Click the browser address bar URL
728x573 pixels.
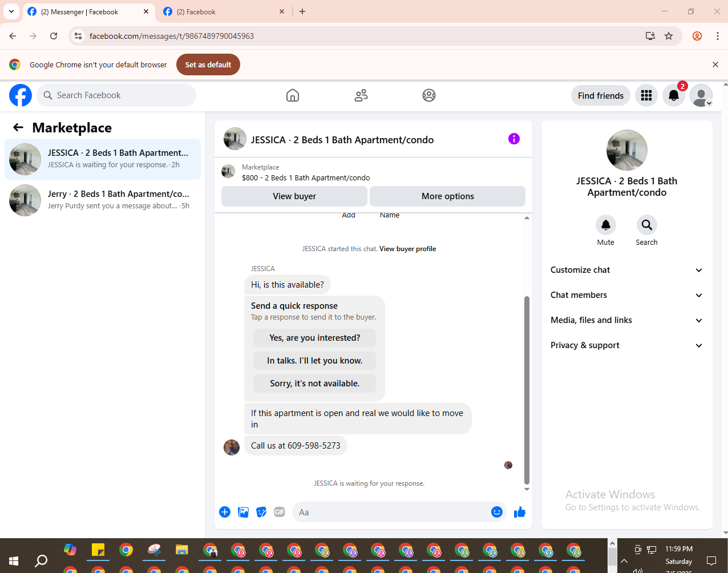tap(172, 36)
